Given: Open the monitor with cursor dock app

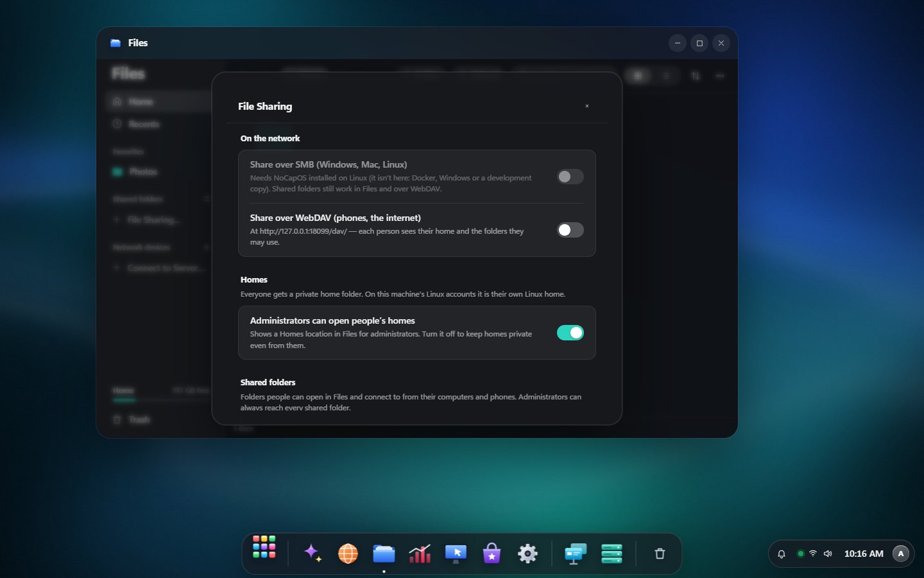Looking at the screenshot, I should (x=456, y=553).
